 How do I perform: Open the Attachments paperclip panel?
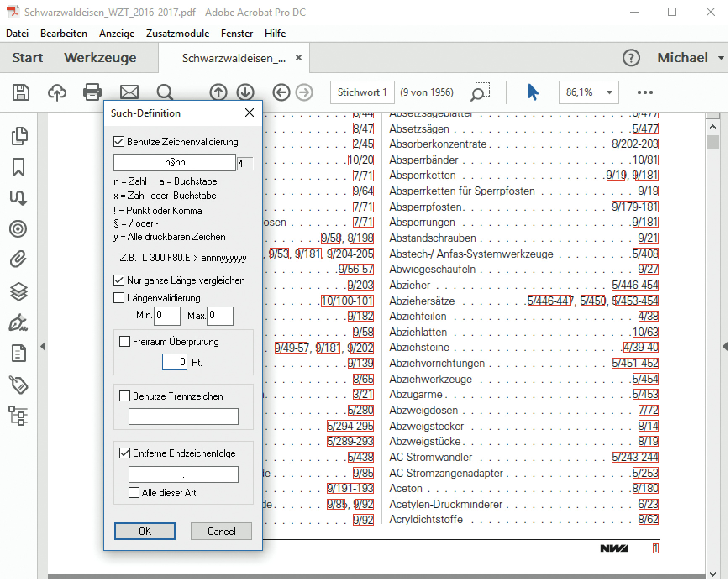point(18,259)
